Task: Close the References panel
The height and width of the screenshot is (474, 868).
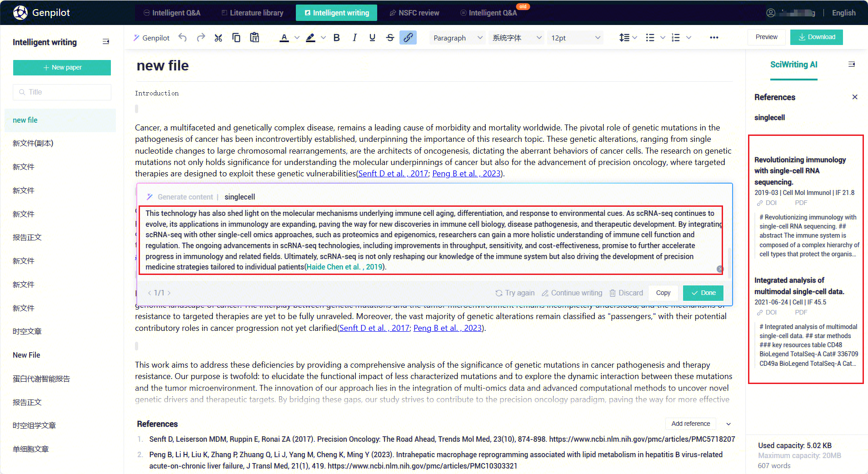Action: click(x=855, y=97)
